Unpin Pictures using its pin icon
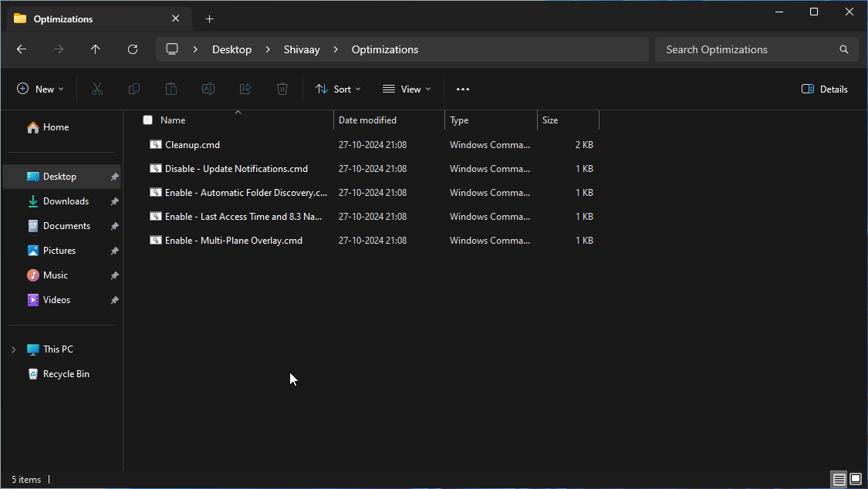868x489 pixels. tap(115, 251)
